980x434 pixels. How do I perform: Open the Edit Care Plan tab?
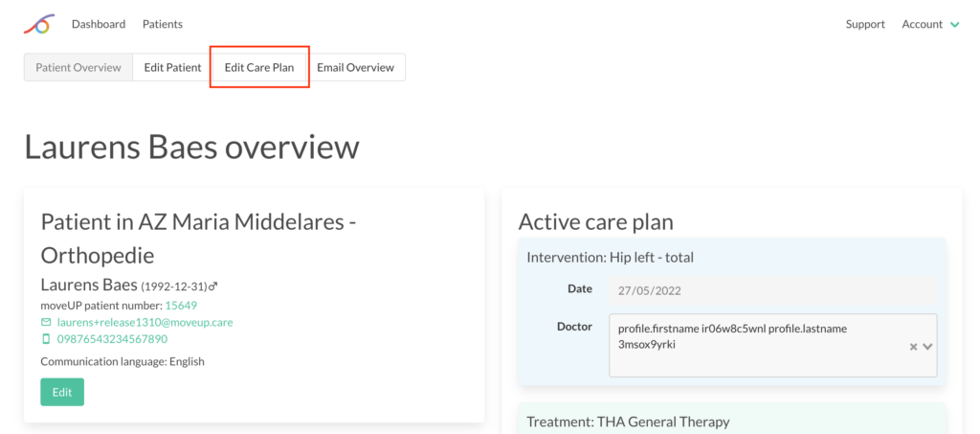259,67
